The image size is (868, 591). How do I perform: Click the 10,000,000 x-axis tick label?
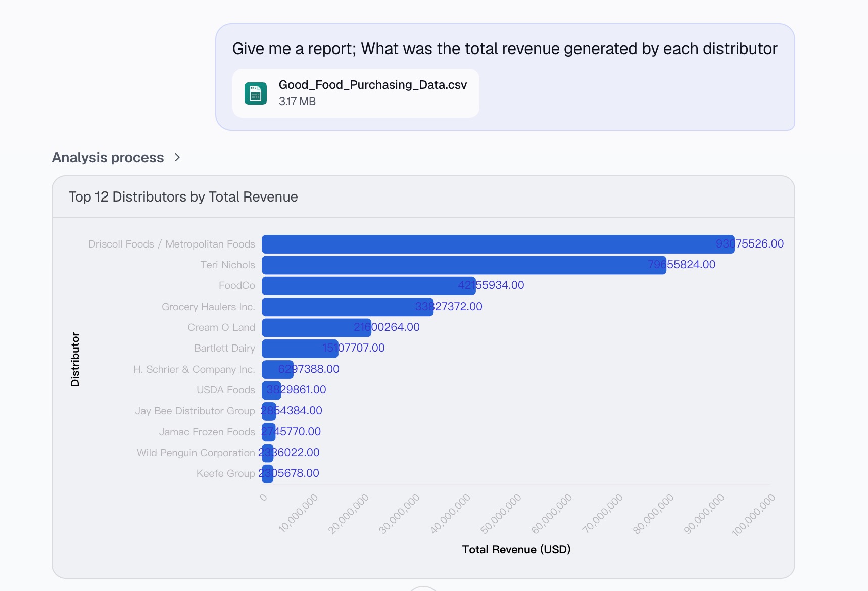click(x=298, y=513)
